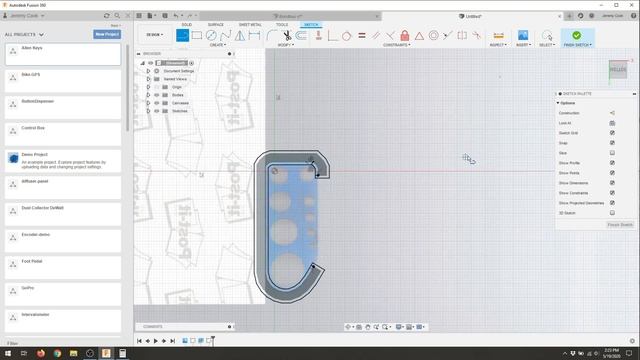Switch to the Sheet Metal tab

pyautogui.click(x=250, y=25)
